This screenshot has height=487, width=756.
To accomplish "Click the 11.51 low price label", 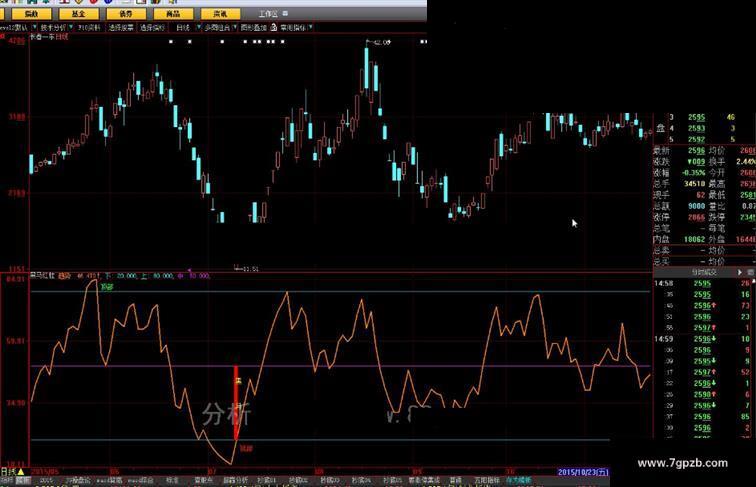I will click(250, 269).
